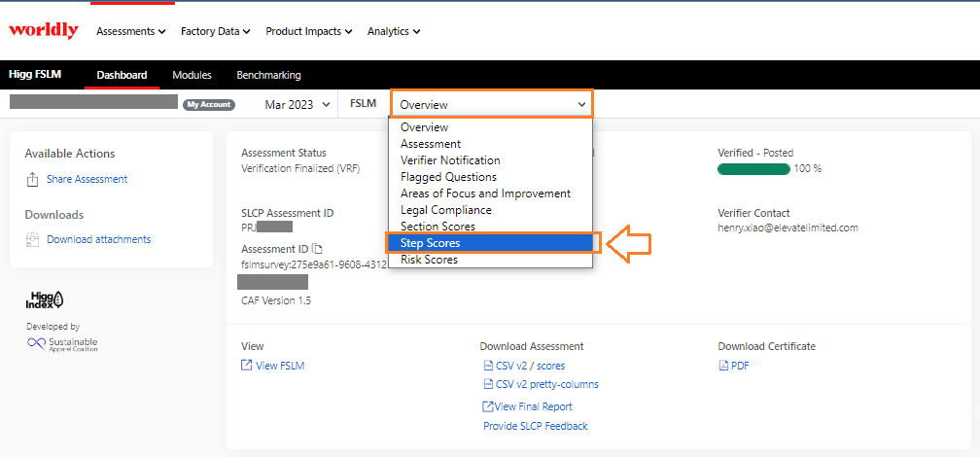
Task: Open the View FSLM link
Action: coord(280,366)
